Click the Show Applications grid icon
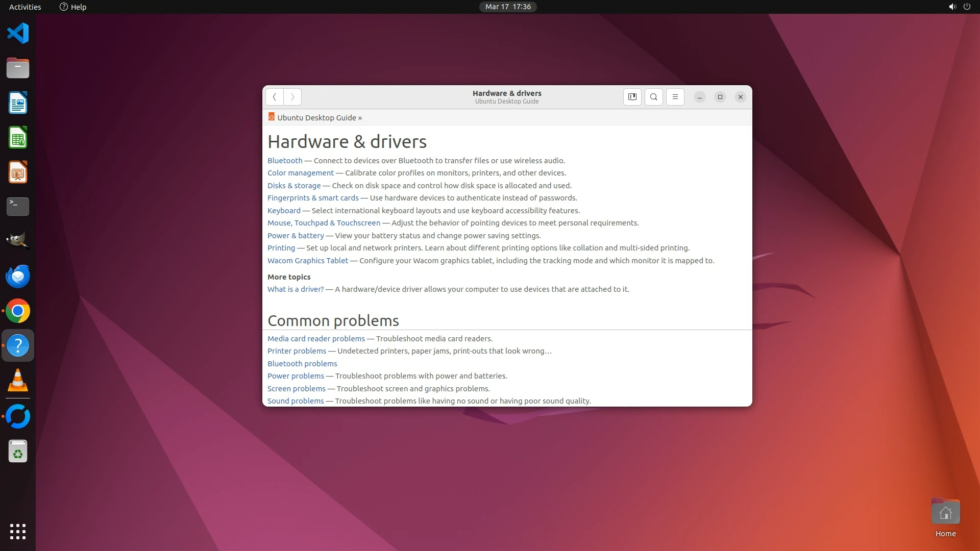This screenshot has height=551, width=980. (x=18, y=531)
